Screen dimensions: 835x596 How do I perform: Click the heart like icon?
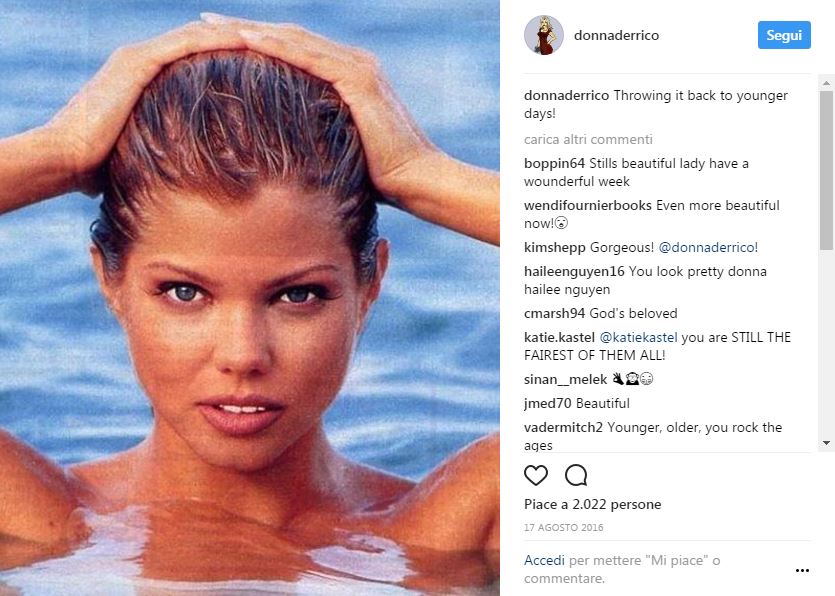point(536,475)
